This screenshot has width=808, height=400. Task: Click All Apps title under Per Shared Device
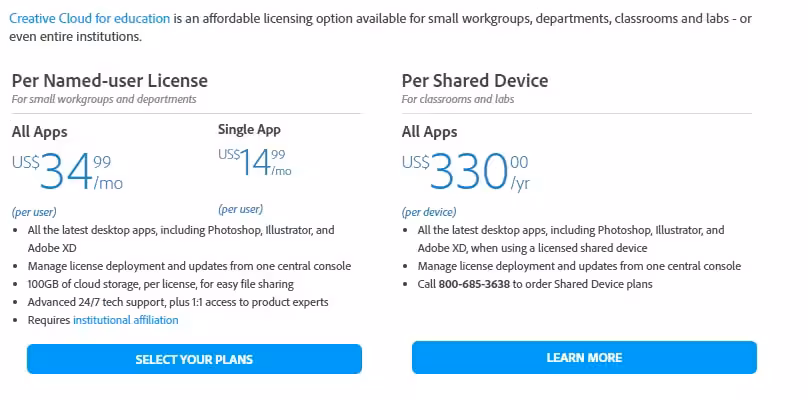tap(429, 132)
